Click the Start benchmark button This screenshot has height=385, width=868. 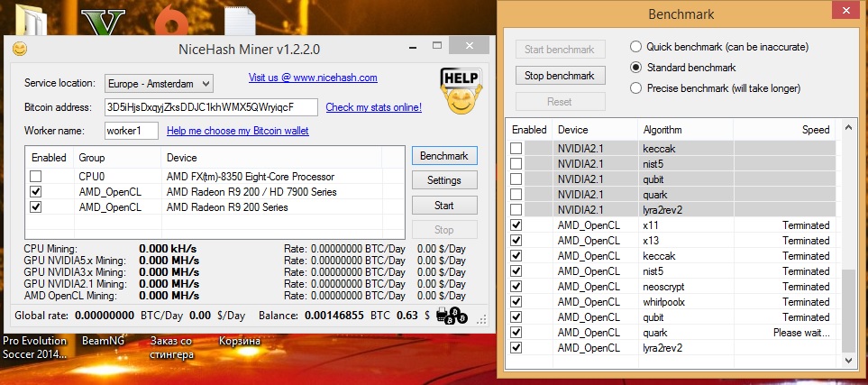pyautogui.click(x=561, y=50)
